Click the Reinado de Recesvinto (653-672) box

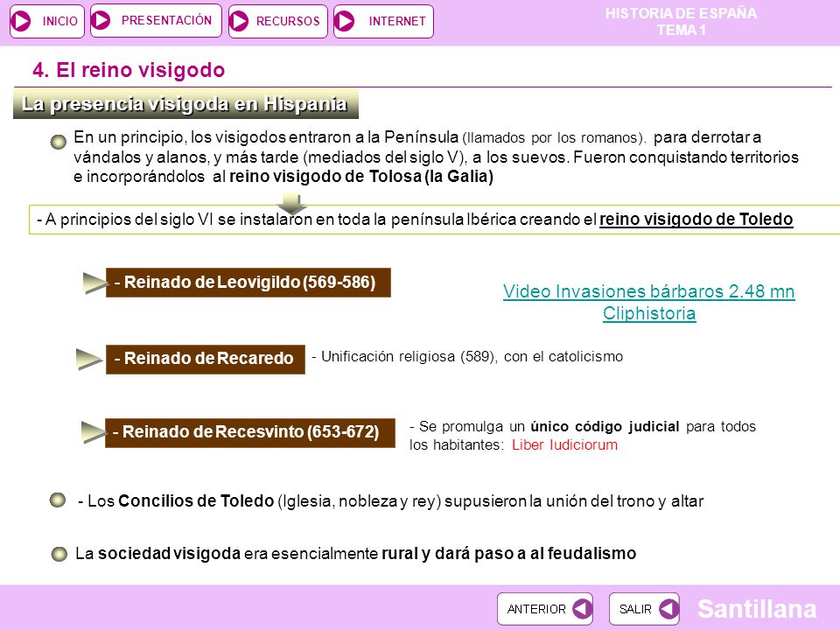(249, 432)
